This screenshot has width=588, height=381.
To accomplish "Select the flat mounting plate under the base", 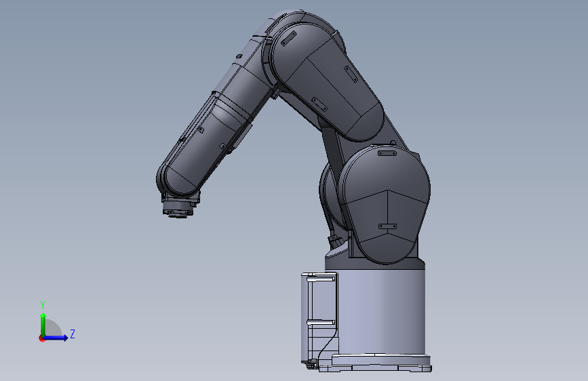I will (375, 363).
